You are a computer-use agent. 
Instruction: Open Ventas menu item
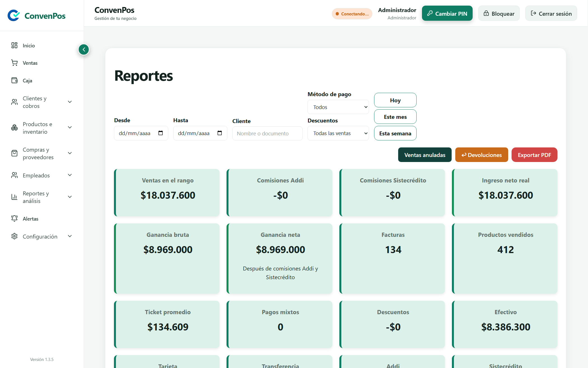coord(42,63)
